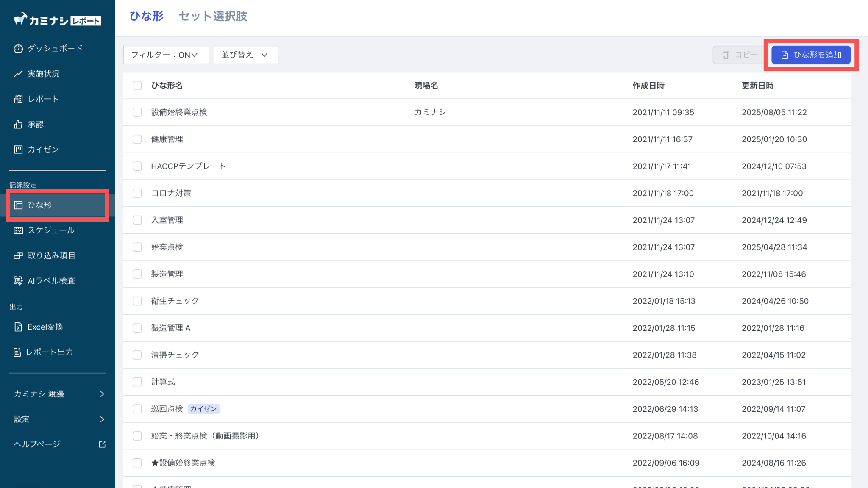
Task: Click the スケジュール calendar icon
Action: click(18, 230)
